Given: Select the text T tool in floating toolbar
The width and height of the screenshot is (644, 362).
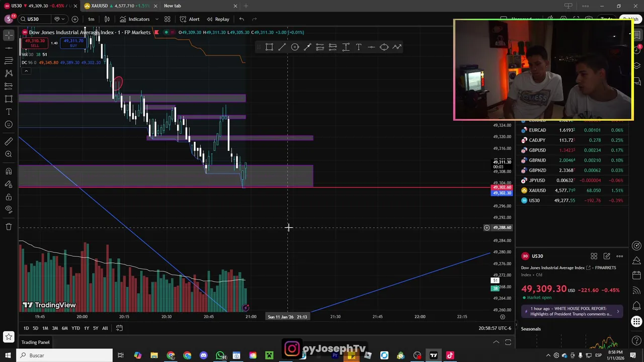Looking at the screenshot, I should click(358, 47).
